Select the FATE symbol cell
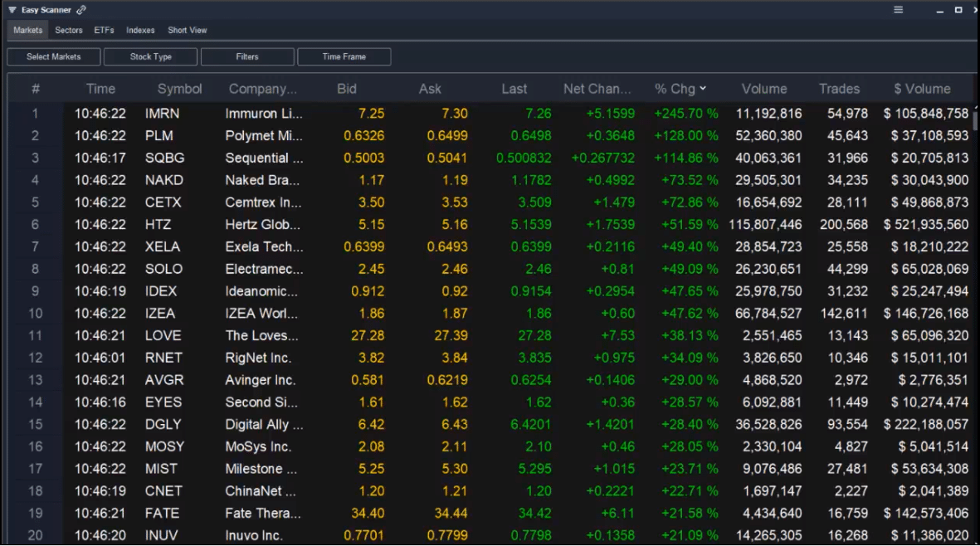This screenshot has height=546, width=980. 162,513
